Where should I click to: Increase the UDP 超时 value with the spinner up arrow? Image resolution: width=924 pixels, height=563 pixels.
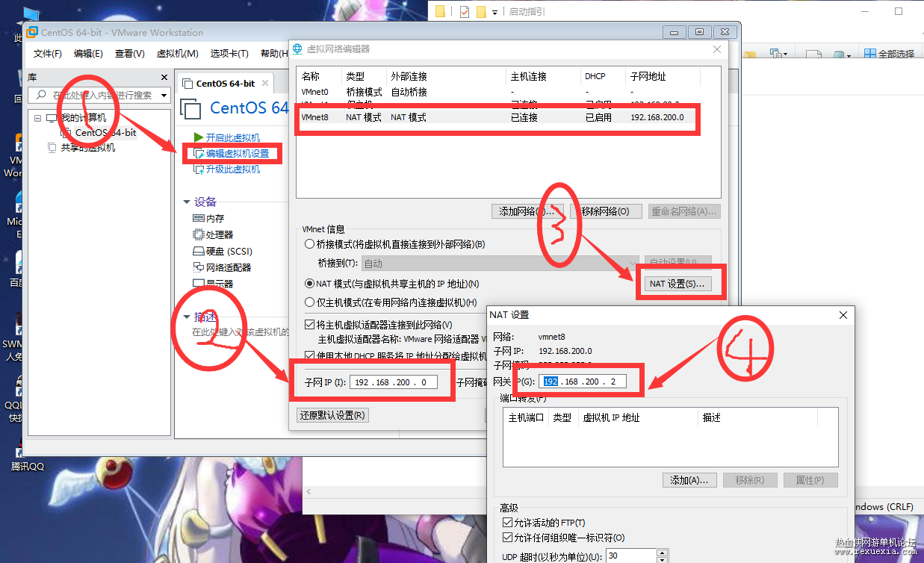coord(662,553)
